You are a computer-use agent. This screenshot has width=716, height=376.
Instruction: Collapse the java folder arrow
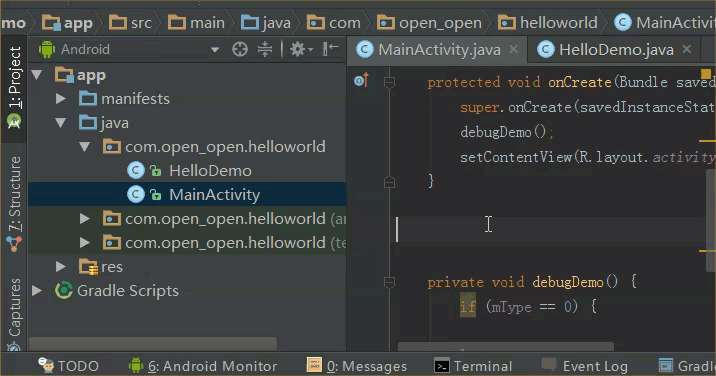coord(60,122)
